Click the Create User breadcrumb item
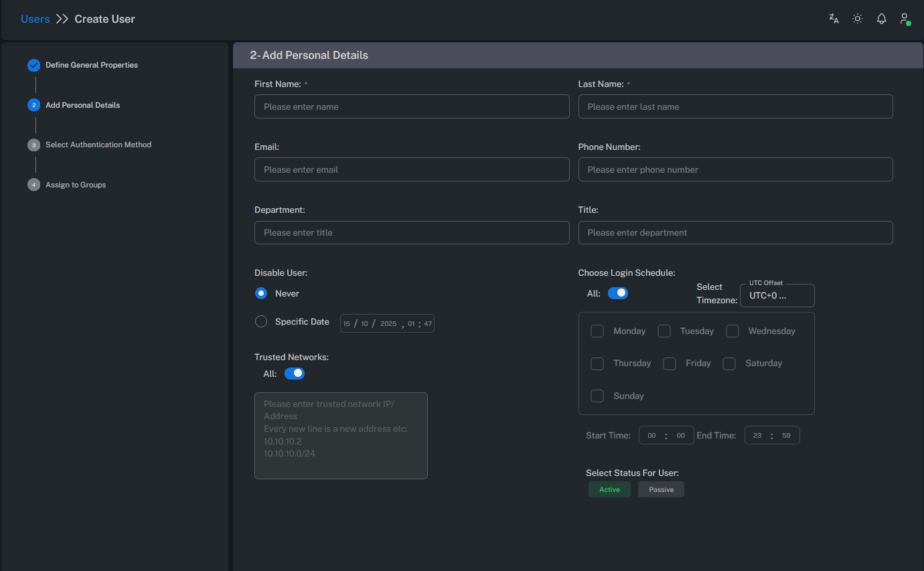 [x=104, y=19]
